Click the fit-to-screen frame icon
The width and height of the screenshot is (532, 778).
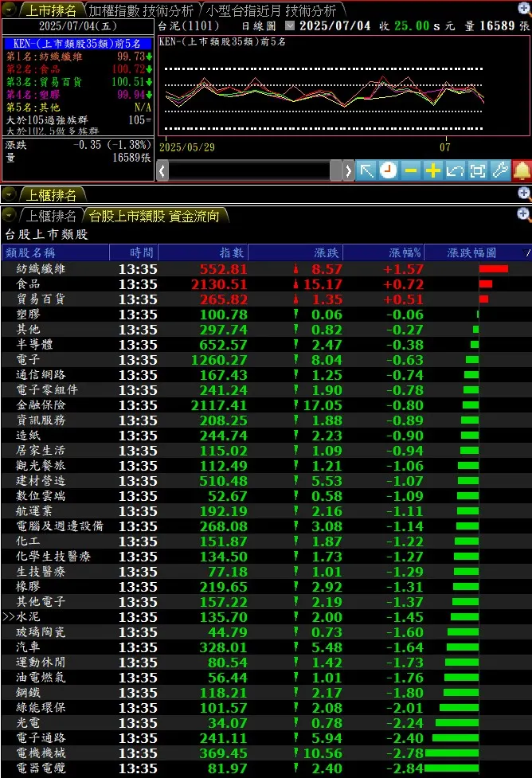point(477,170)
